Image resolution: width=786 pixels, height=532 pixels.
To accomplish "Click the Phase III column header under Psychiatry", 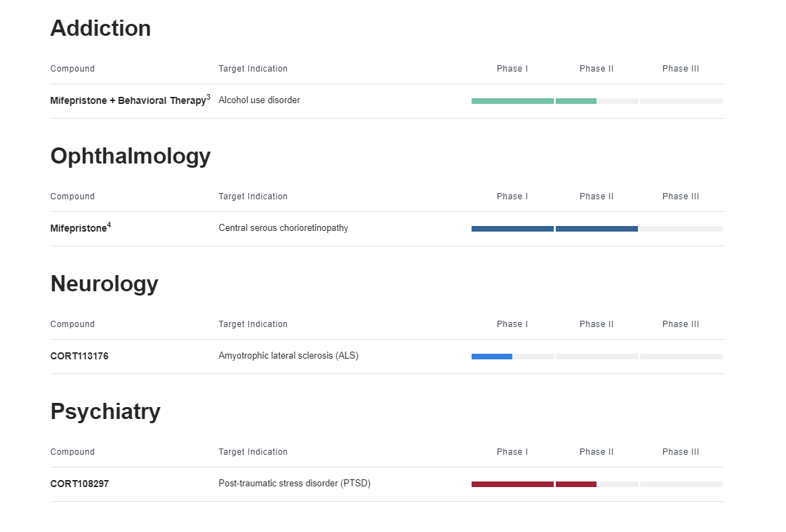I will click(x=681, y=452).
